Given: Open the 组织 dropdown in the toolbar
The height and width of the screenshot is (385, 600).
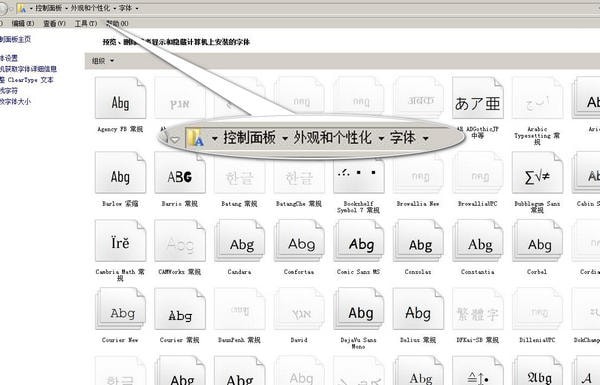Looking at the screenshot, I should click(x=103, y=60).
